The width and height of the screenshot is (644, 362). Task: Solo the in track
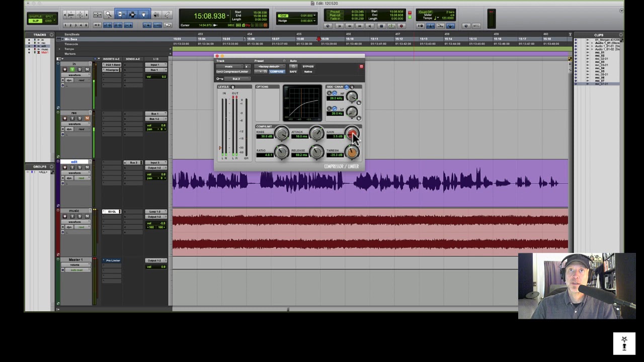(x=79, y=70)
